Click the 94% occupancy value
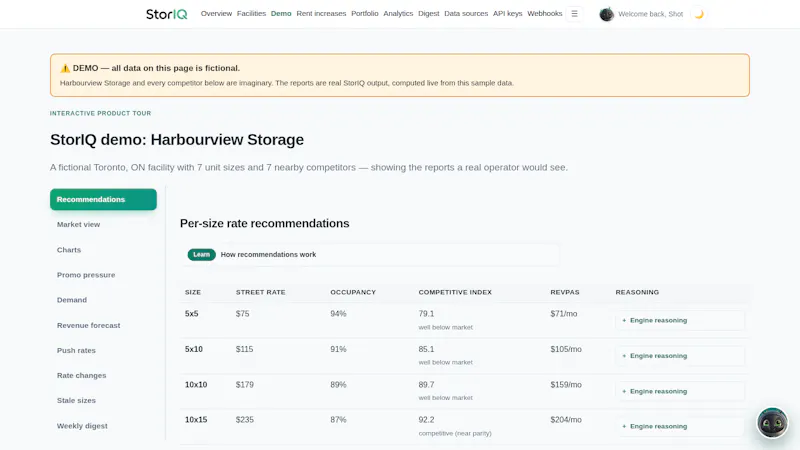800x450 pixels. pos(338,314)
